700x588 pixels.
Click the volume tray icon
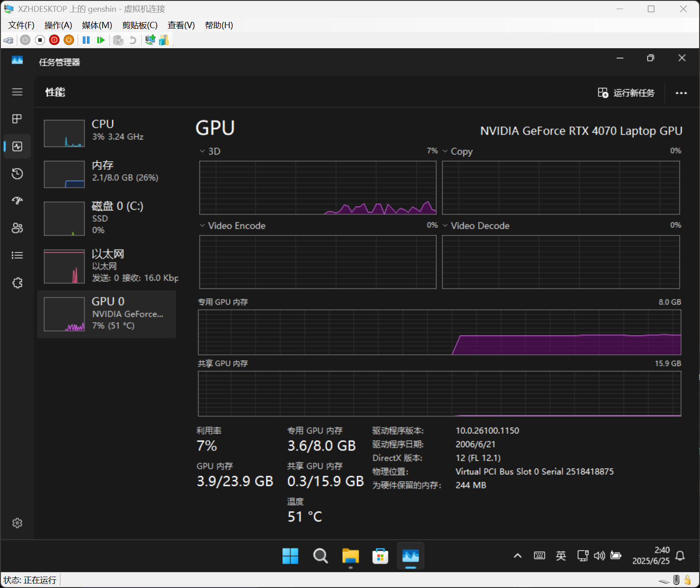click(x=600, y=555)
